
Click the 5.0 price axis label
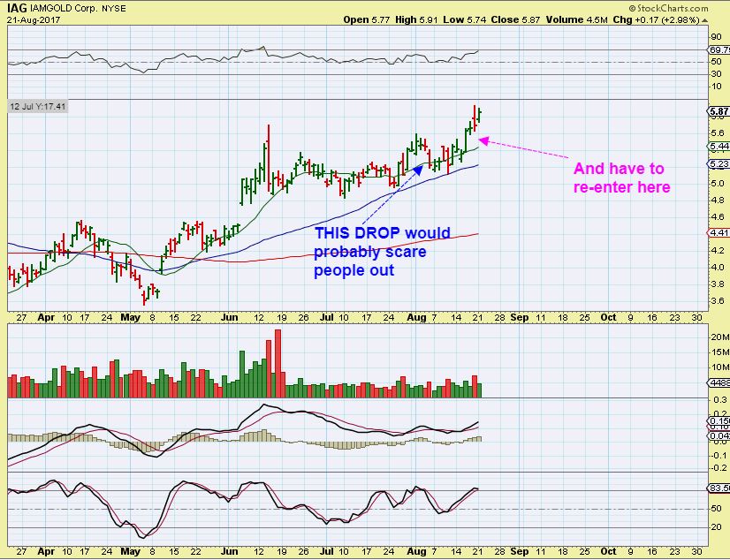point(718,183)
